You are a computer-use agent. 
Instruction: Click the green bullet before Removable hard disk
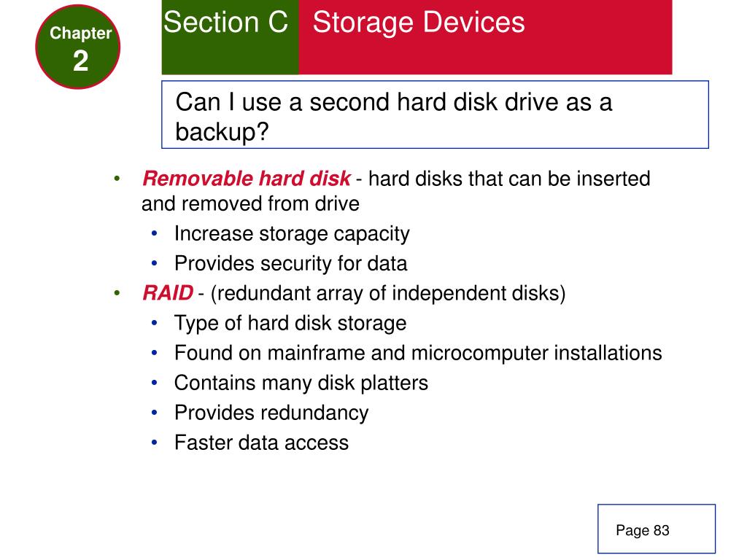(x=117, y=179)
